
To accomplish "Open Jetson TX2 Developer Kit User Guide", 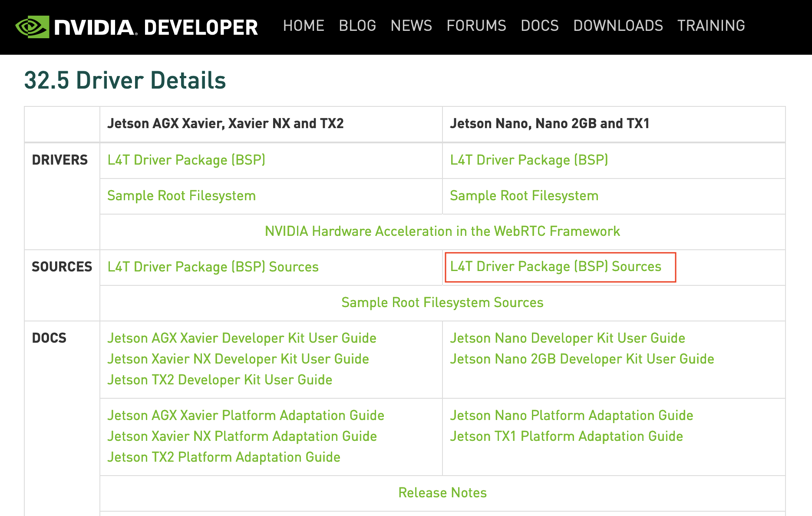I will click(x=220, y=380).
